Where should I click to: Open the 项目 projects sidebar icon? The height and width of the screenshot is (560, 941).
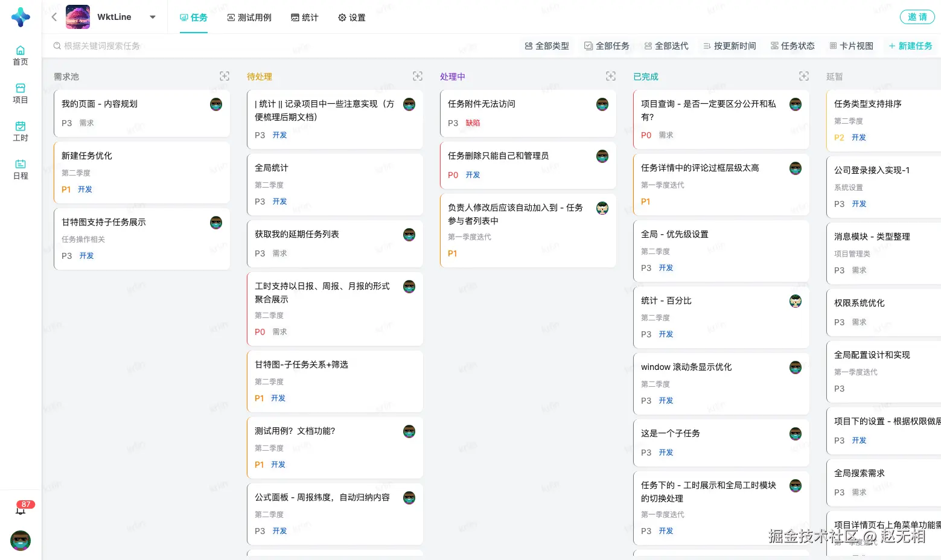(21, 93)
